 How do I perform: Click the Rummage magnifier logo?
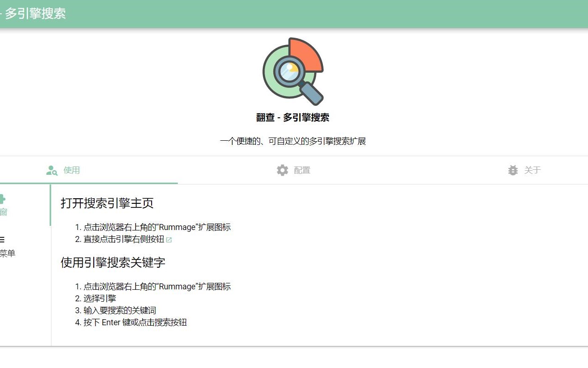(x=293, y=71)
